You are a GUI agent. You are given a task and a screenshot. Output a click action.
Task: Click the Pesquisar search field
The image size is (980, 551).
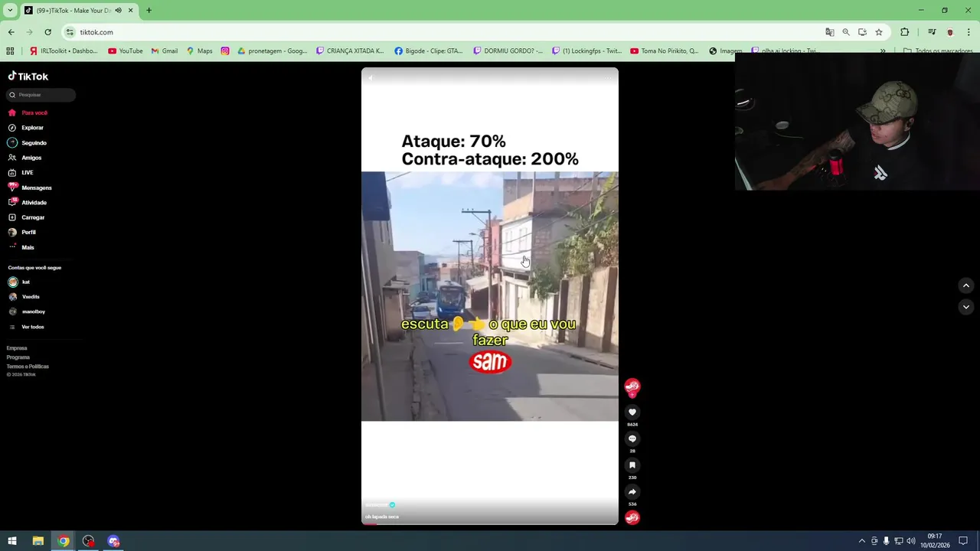41,95
